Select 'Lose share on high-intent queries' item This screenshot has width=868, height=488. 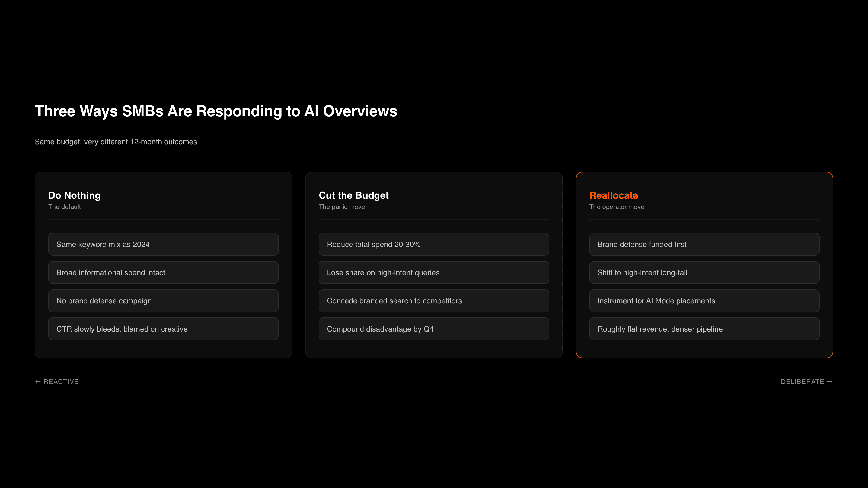click(x=434, y=272)
